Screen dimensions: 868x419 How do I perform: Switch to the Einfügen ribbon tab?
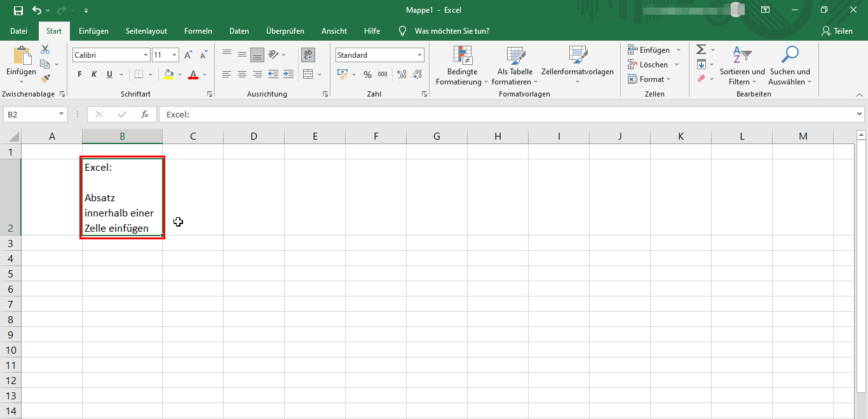(93, 31)
